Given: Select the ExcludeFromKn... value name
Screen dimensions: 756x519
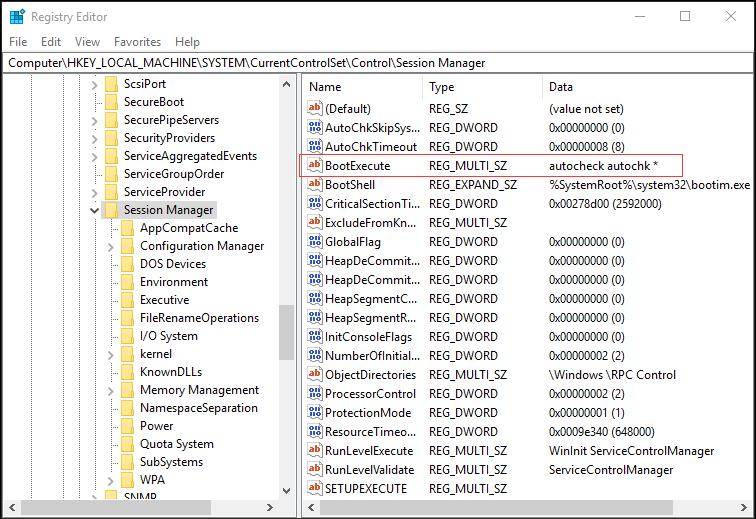Looking at the screenshot, I should tap(370, 222).
